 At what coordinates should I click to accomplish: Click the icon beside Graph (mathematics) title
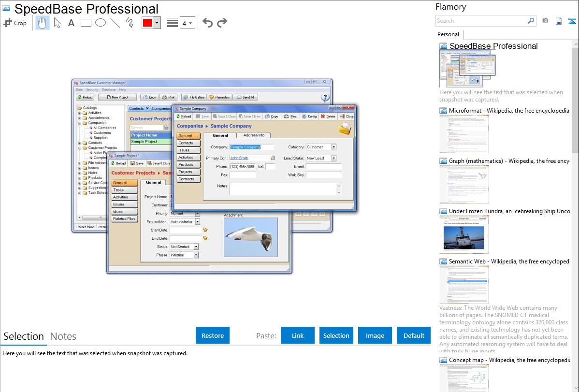pos(443,161)
